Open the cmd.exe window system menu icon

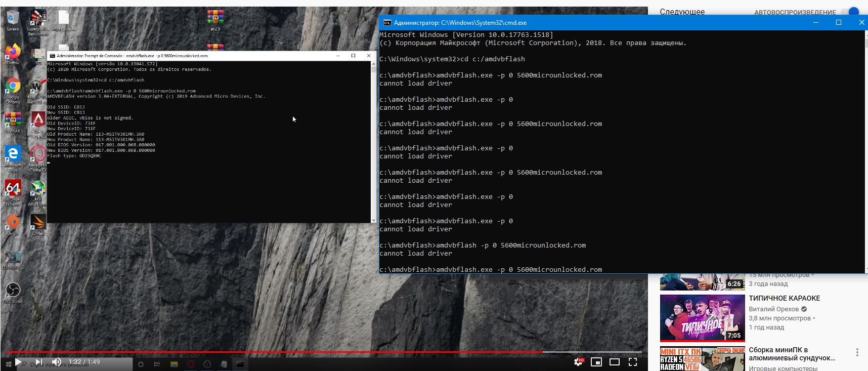[x=387, y=23]
